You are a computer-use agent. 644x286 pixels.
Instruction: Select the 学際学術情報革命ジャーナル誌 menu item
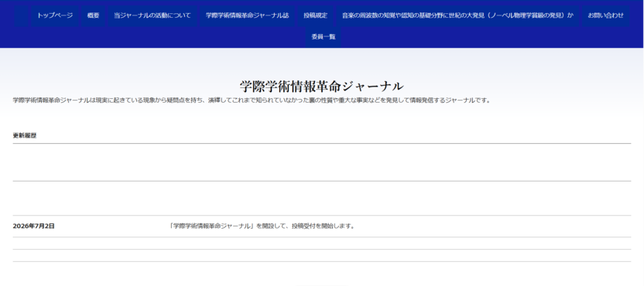click(x=247, y=15)
